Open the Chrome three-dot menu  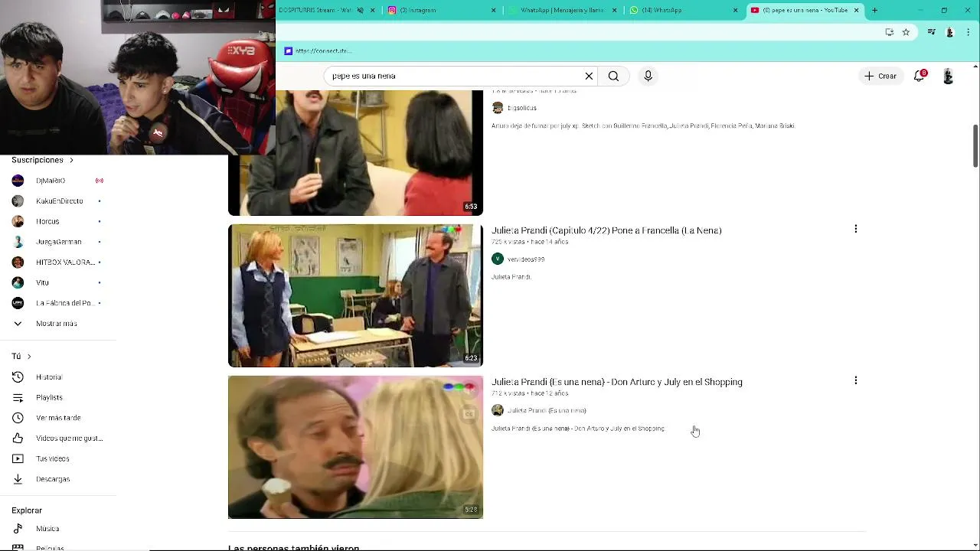click(x=969, y=32)
